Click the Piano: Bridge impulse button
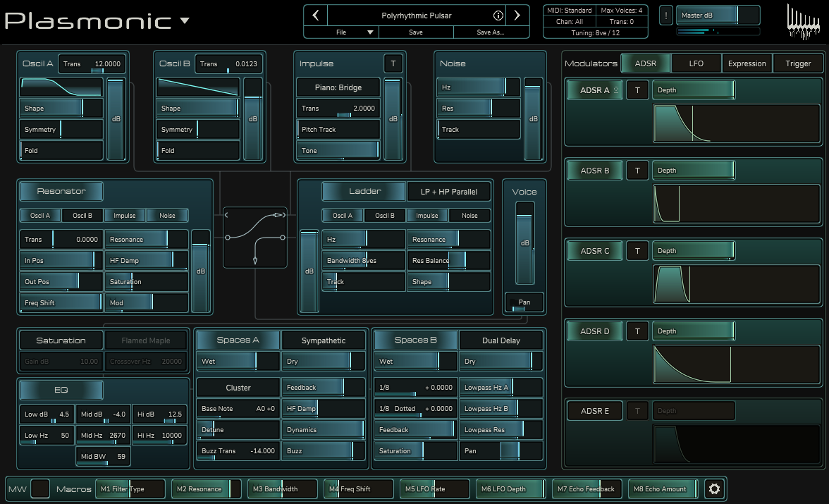Image resolution: width=829 pixels, height=504 pixels. pos(338,87)
